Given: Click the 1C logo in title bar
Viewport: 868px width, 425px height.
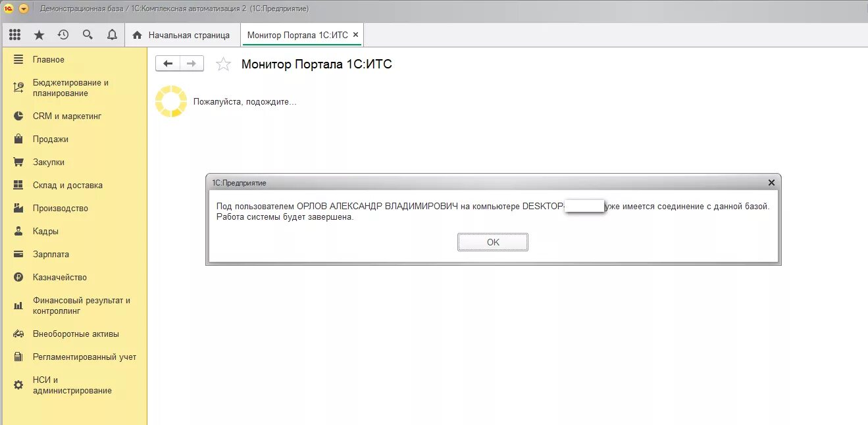Looking at the screenshot, I should (x=9, y=9).
